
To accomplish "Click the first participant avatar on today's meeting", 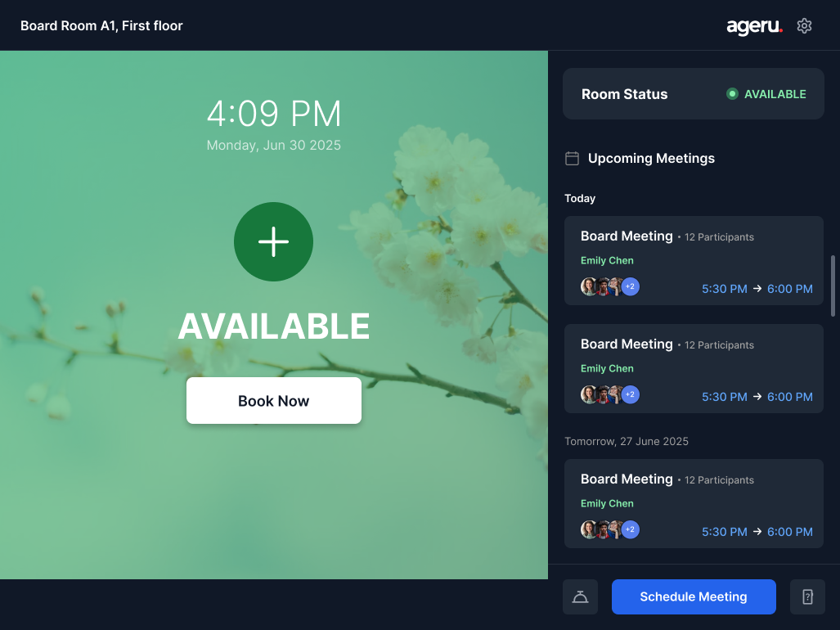I will point(590,286).
